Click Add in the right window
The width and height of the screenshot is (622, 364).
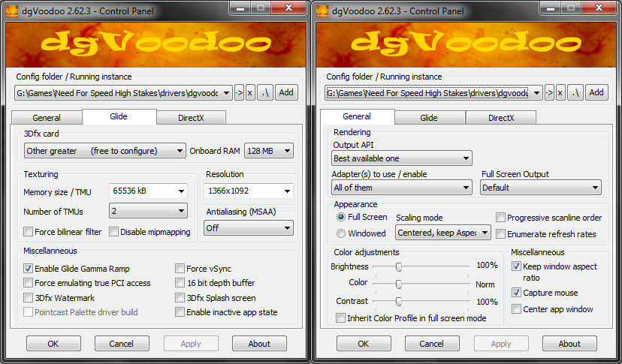tap(596, 93)
